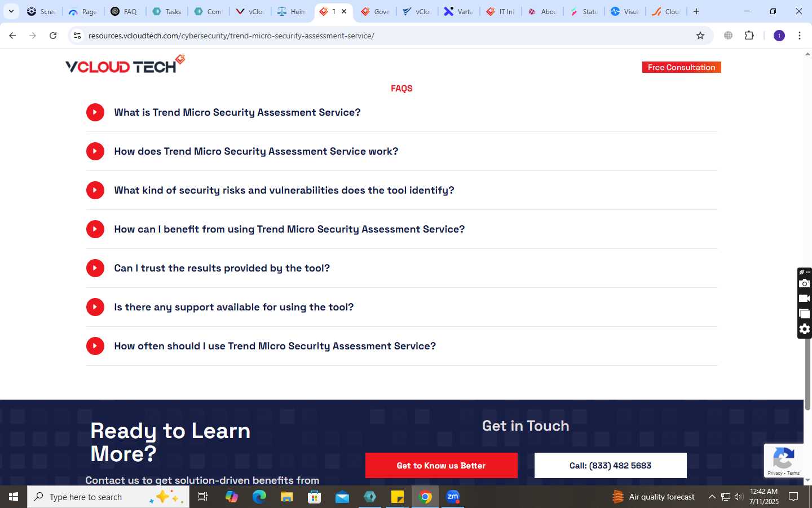
Task: Click the volume speaker icon in tray
Action: [739, 497]
